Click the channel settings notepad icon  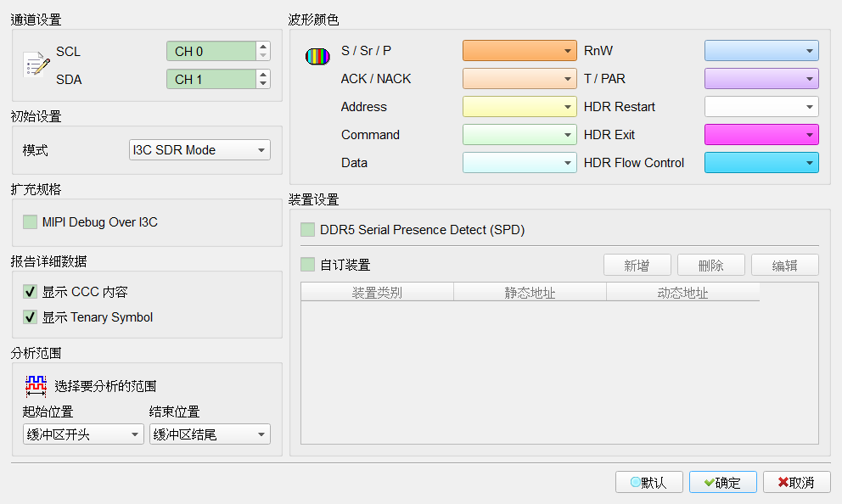(36, 64)
